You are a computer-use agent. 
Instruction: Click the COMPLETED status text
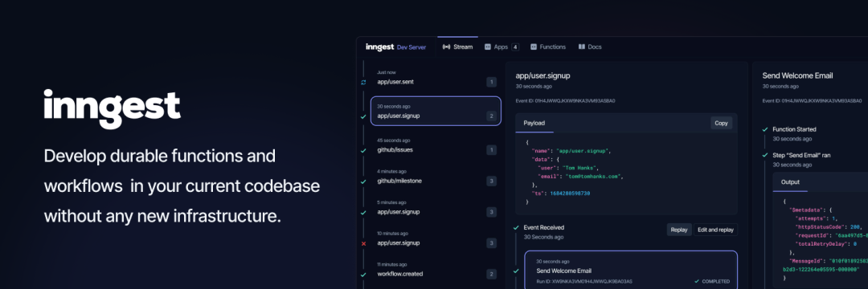tap(716, 281)
